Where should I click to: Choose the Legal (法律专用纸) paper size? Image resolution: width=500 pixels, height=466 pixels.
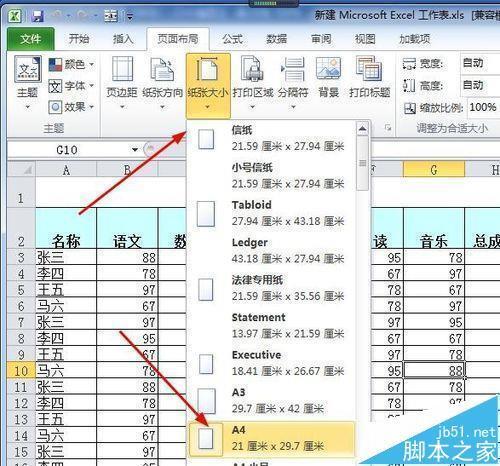[x=271, y=288]
